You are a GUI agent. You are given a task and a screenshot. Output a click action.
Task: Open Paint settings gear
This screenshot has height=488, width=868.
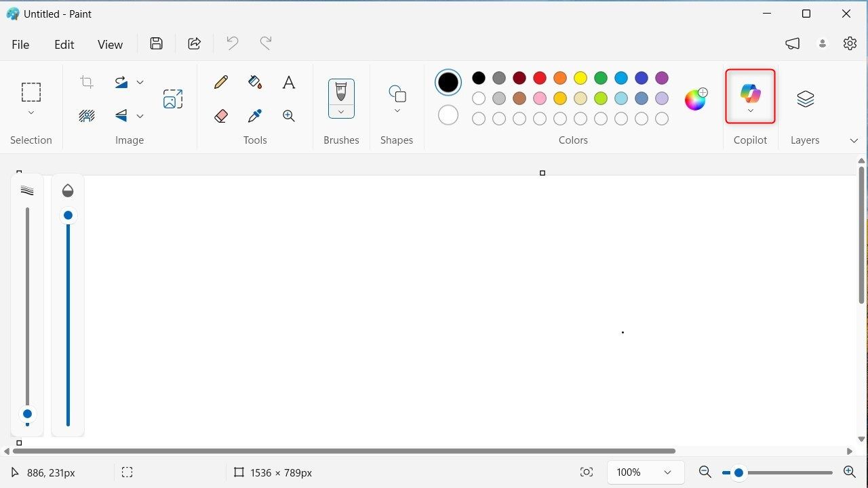850,44
